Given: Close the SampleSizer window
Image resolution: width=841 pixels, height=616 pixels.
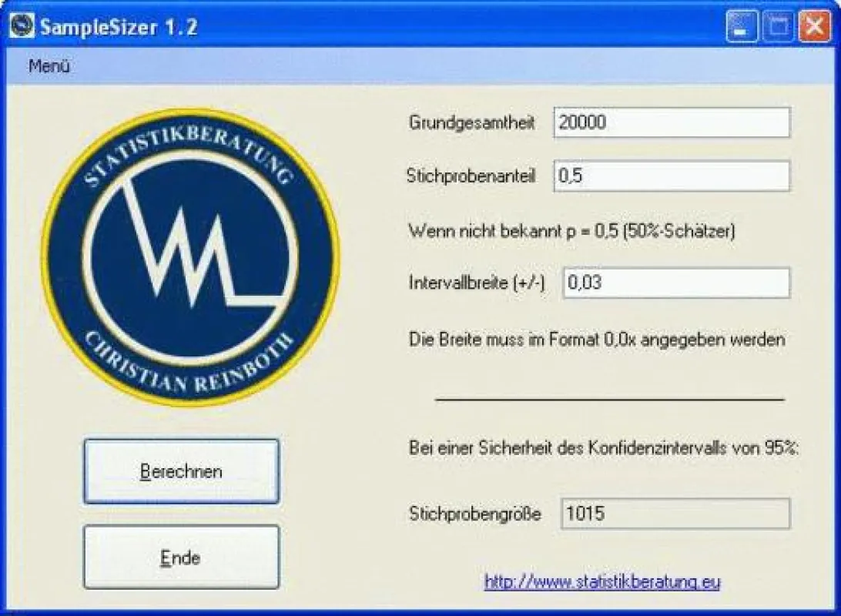Looking at the screenshot, I should [815, 25].
